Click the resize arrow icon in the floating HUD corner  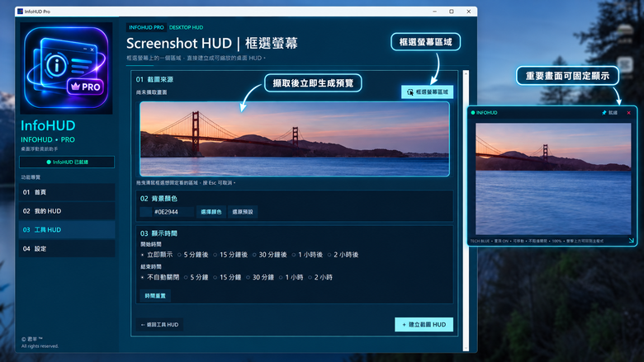pos(632,241)
